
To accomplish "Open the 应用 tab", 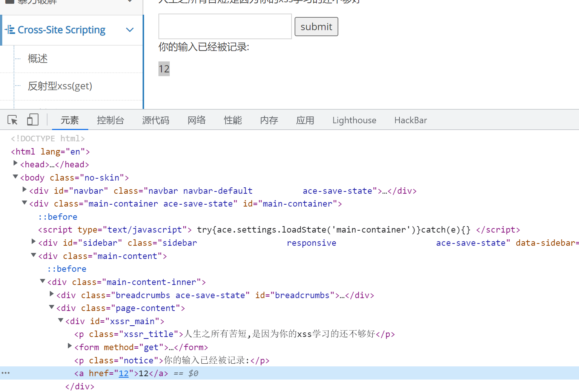I will (x=305, y=120).
